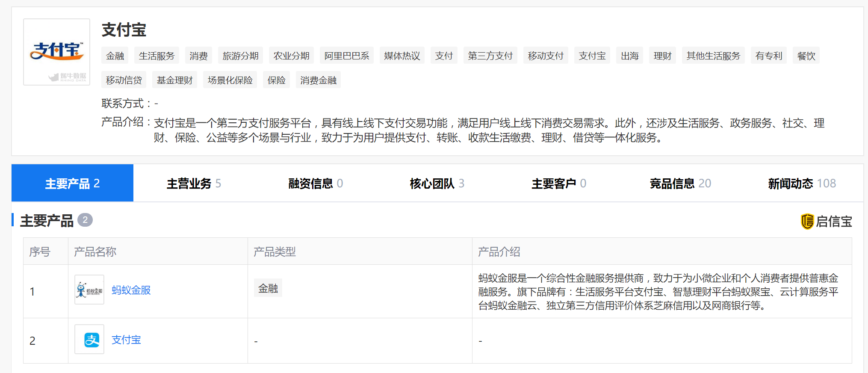Select the 第三方支付 tag
Screen dimensions: 868x373
[x=490, y=56]
